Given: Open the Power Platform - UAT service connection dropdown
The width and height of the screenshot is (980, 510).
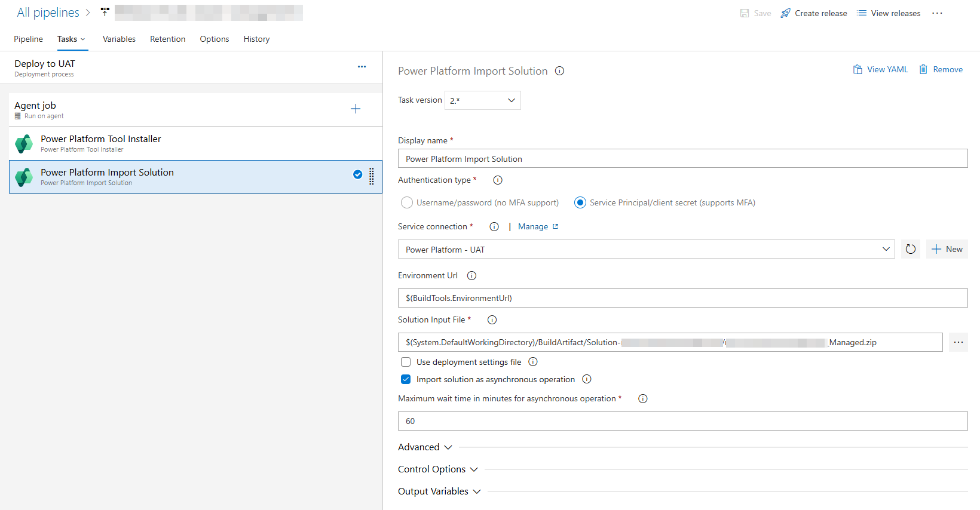Looking at the screenshot, I should [x=646, y=249].
